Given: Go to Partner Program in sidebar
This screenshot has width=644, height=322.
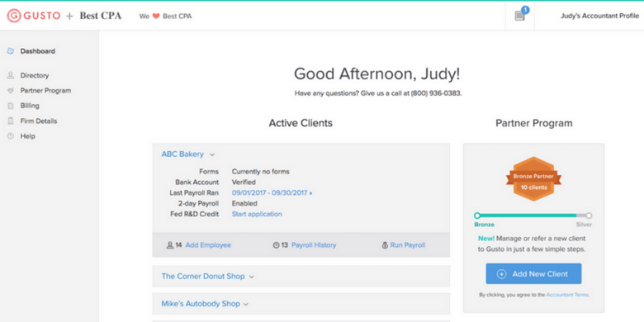Looking at the screenshot, I should (x=45, y=91).
